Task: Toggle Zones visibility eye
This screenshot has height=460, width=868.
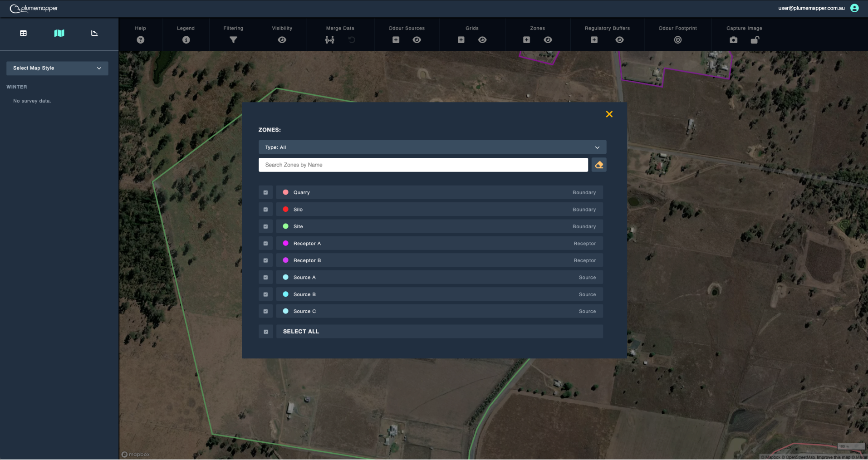Action: tap(548, 40)
